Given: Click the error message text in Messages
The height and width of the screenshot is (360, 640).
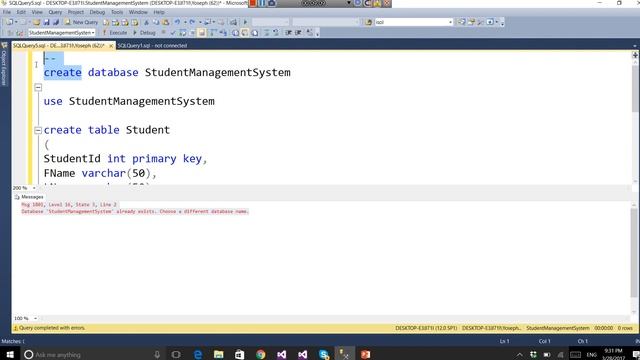Looking at the screenshot, I should click(135, 211).
